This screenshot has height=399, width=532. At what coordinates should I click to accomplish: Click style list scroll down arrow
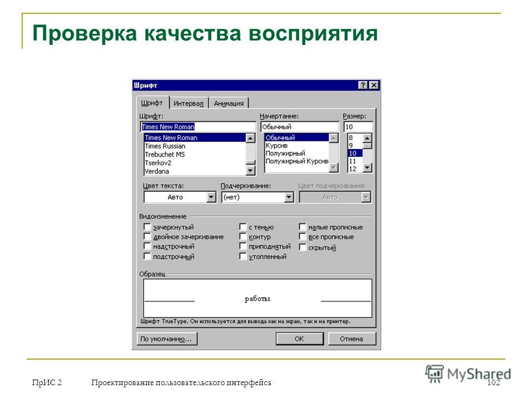[x=334, y=167]
